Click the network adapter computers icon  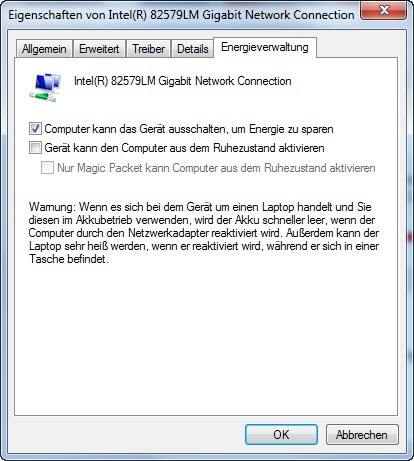pos(45,87)
